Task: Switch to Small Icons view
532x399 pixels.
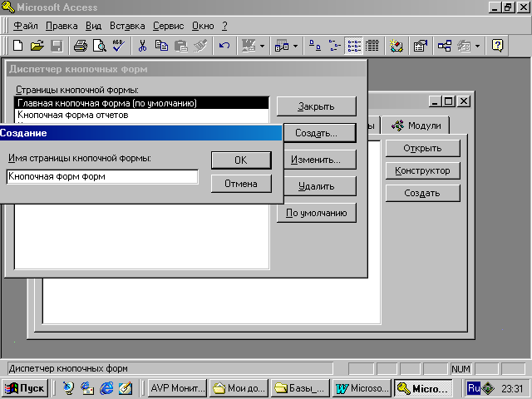Action: 334,45
